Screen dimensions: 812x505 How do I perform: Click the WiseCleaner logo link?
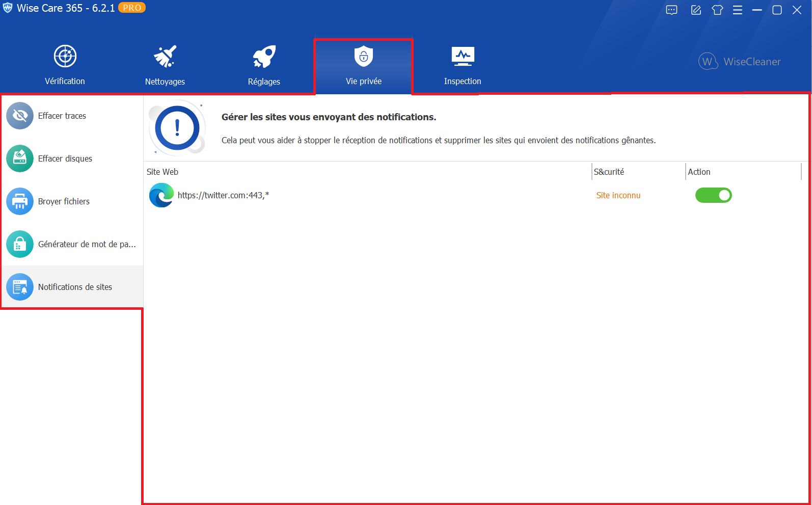(x=740, y=62)
